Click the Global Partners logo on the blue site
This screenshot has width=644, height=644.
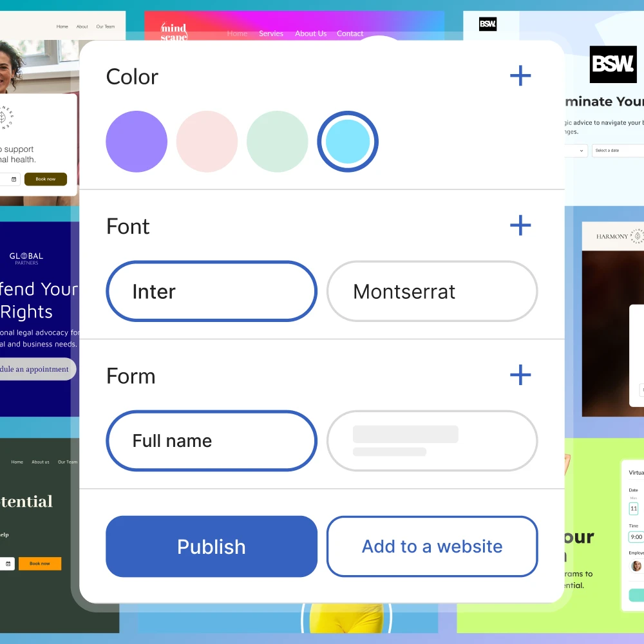click(x=25, y=259)
